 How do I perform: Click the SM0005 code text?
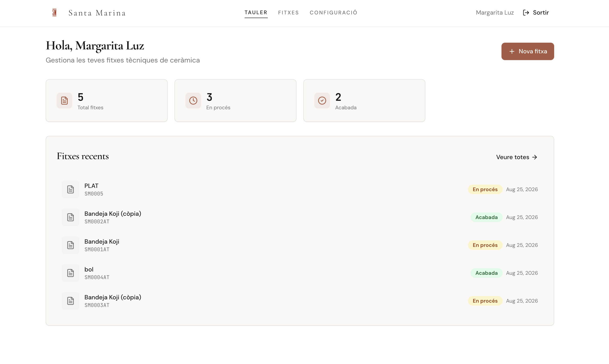[94, 194]
